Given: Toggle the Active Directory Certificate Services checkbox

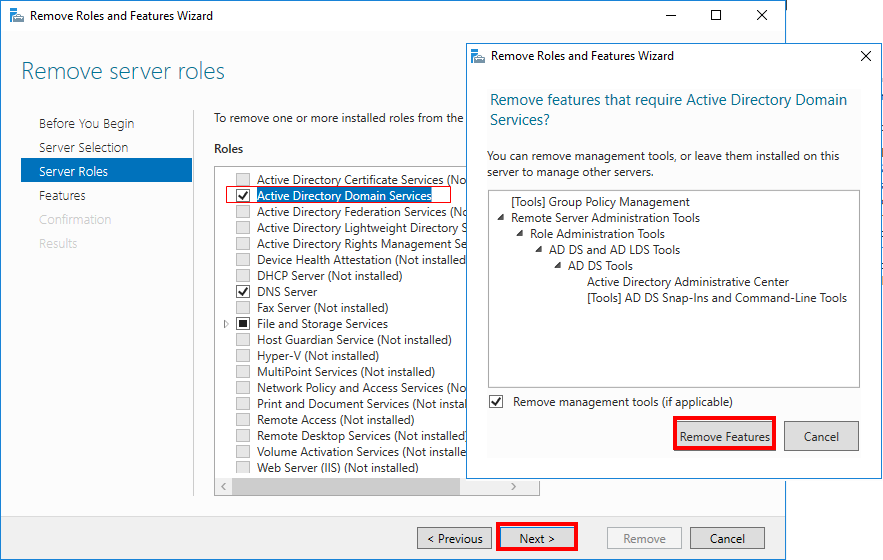Looking at the screenshot, I should [x=243, y=180].
